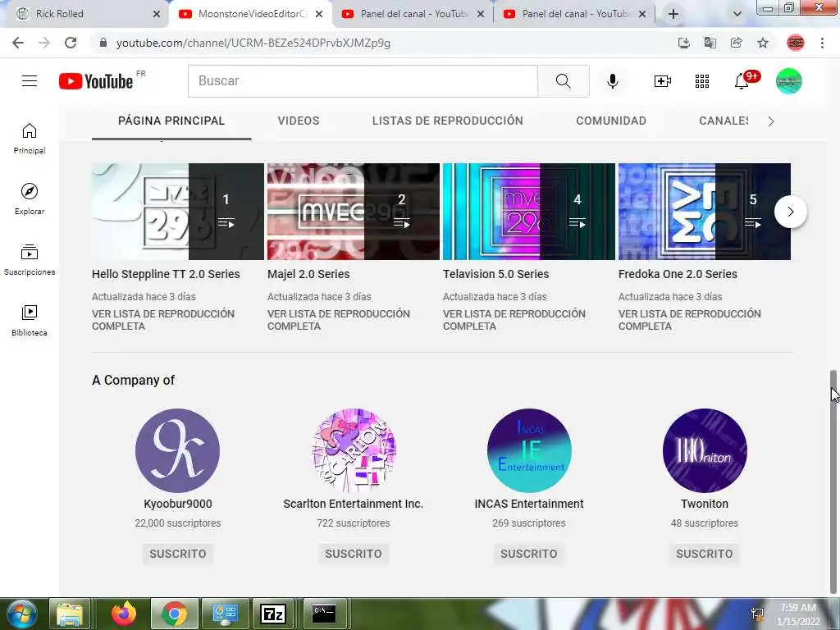Launch Firefox from the taskbar
The image size is (840, 630).
point(124,614)
